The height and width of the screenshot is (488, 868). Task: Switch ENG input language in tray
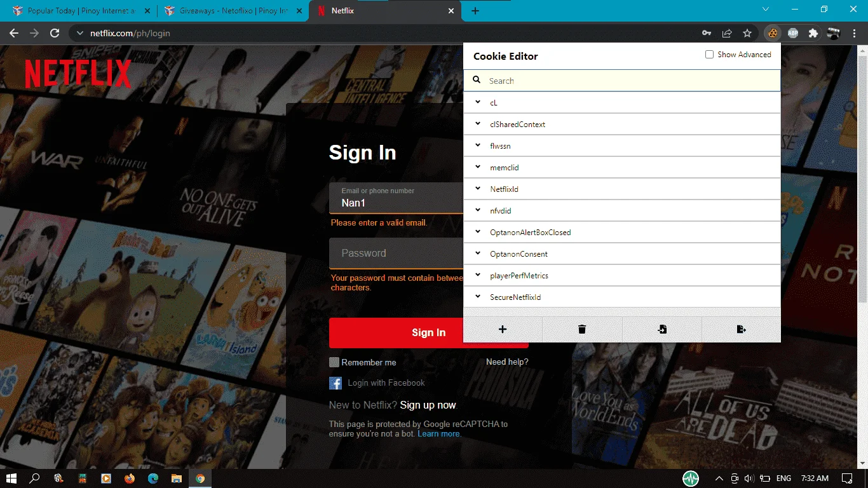coord(783,478)
